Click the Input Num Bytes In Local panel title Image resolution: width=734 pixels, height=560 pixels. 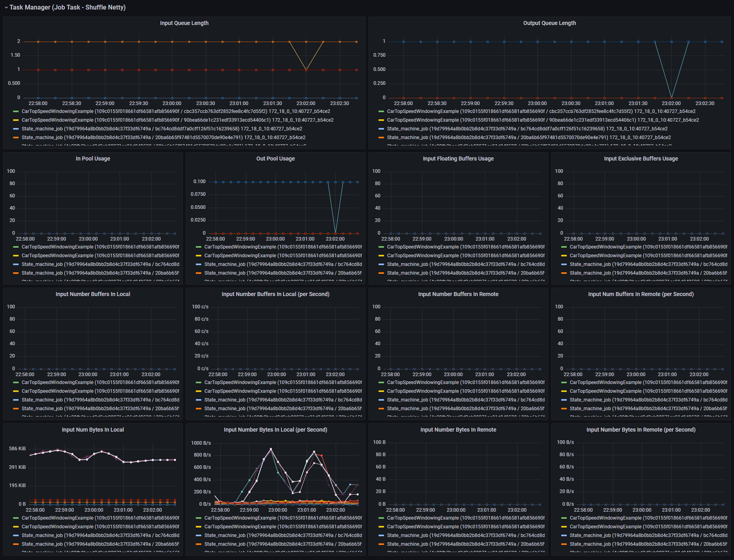tap(93, 430)
